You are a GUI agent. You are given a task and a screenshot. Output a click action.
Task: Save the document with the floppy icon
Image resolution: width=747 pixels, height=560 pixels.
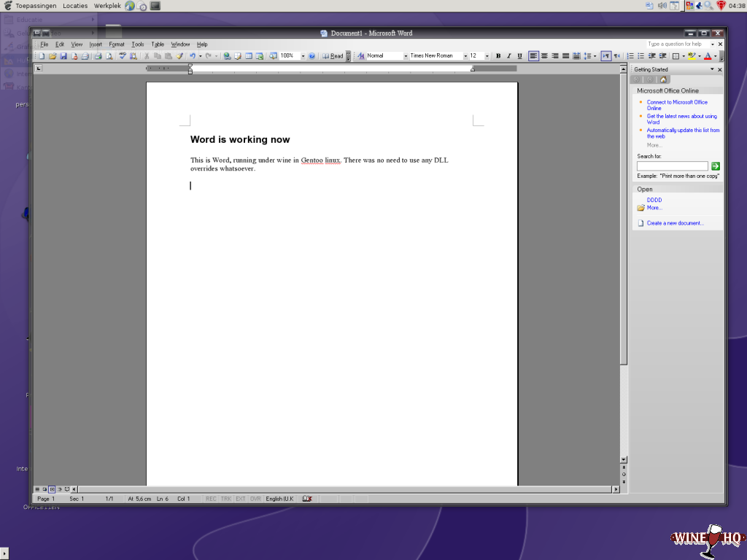pyautogui.click(x=63, y=56)
